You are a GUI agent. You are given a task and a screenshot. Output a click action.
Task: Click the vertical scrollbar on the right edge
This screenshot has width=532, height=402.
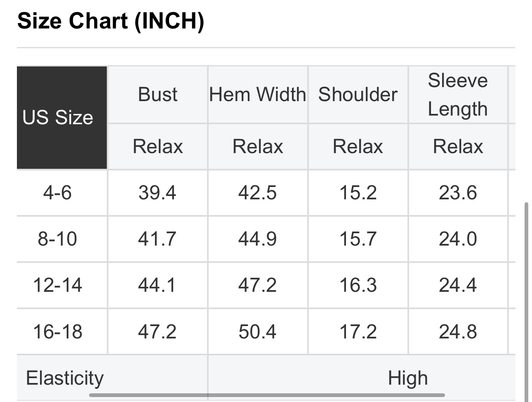click(526, 301)
